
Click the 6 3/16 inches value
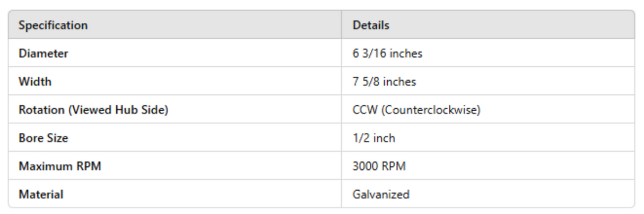tap(387, 53)
